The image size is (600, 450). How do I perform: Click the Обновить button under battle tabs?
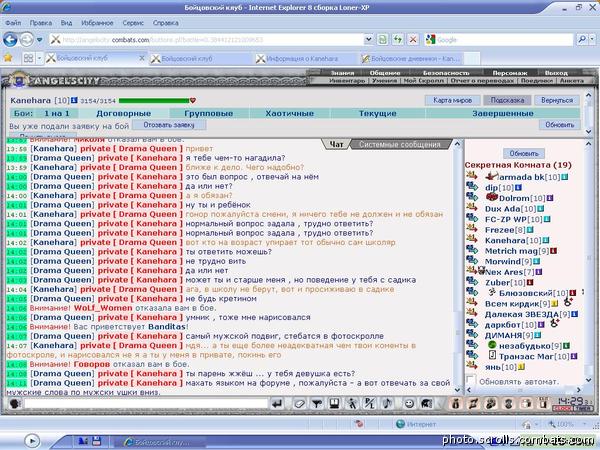click(559, 125)
